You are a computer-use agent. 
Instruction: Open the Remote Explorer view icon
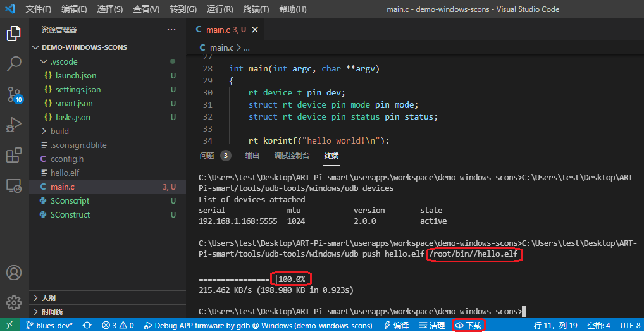(14, 185)
